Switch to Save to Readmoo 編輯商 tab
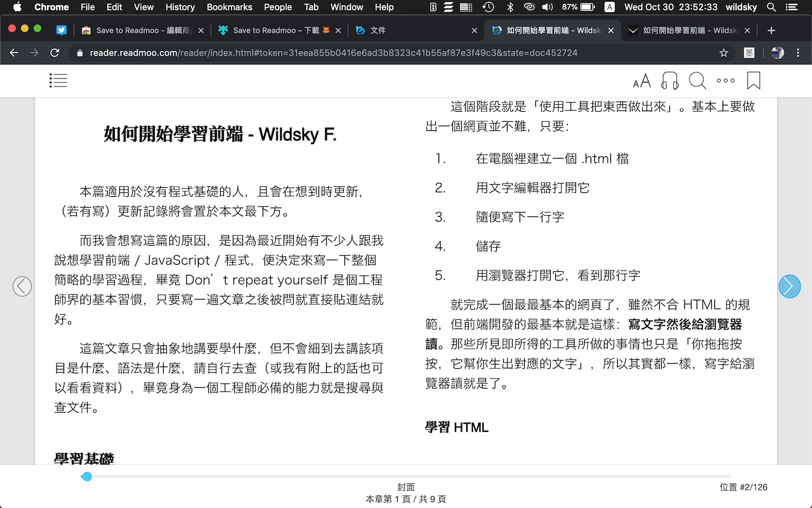 click(x=143, y=30)
